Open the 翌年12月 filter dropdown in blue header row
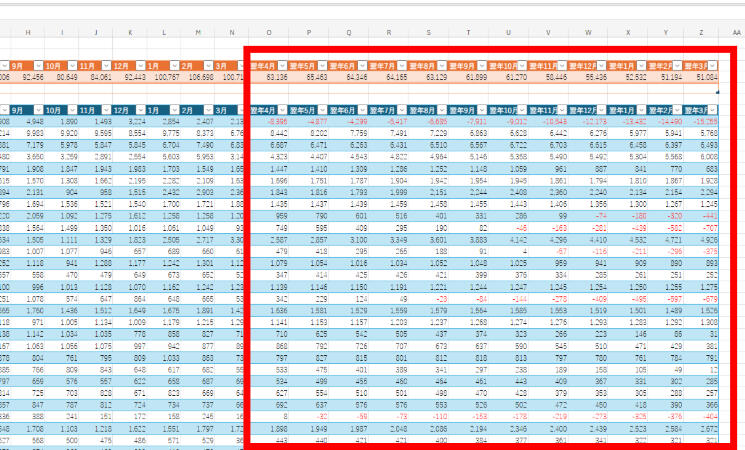Viewport: 745px width, 450px height. [602, 110]
